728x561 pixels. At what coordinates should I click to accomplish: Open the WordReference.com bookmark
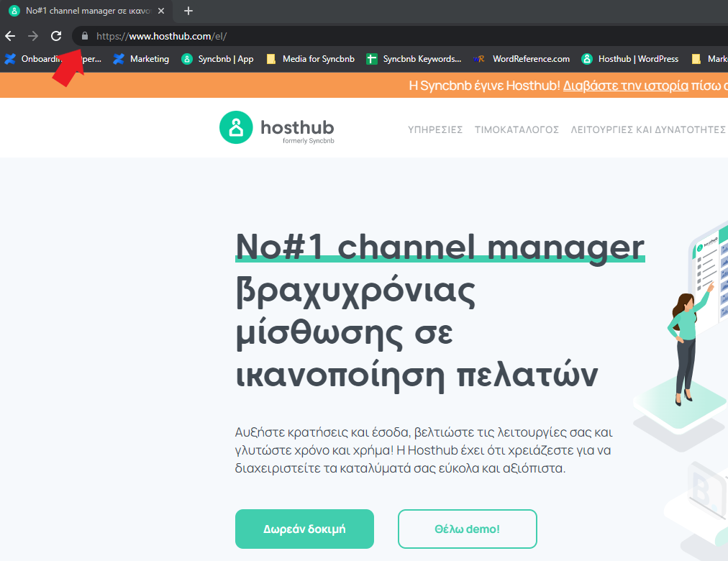(522, 59)
